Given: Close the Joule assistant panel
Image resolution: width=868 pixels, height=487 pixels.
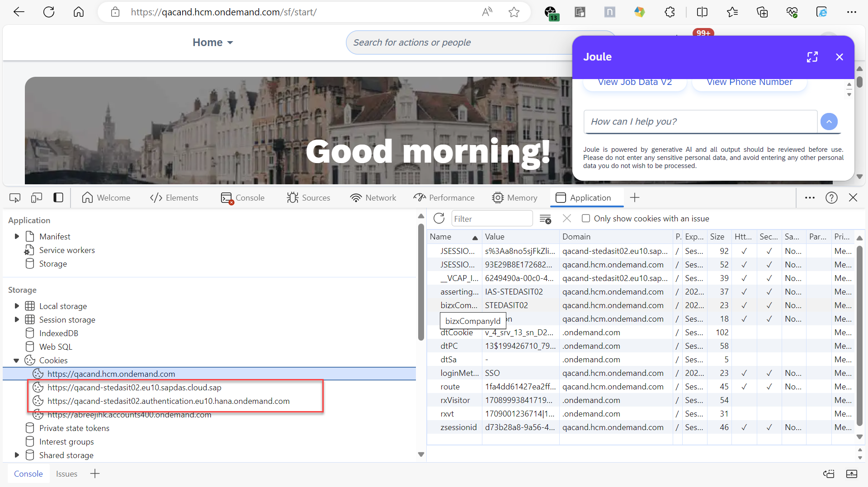Looking at the screenshot, I should tap(840, 57).
